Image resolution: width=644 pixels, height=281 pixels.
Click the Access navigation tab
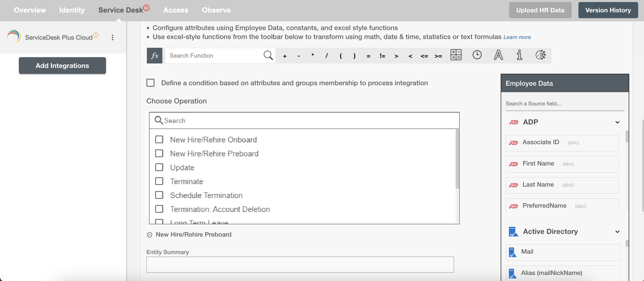tap(175, 10)
